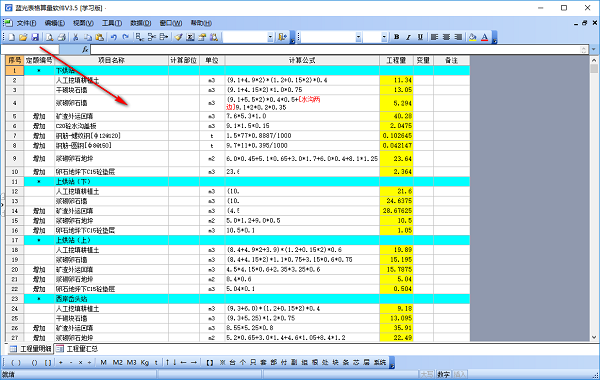Screen dimensions: 600x380
Task: Open the 帮助(H) menu
Action: point(201,23)
